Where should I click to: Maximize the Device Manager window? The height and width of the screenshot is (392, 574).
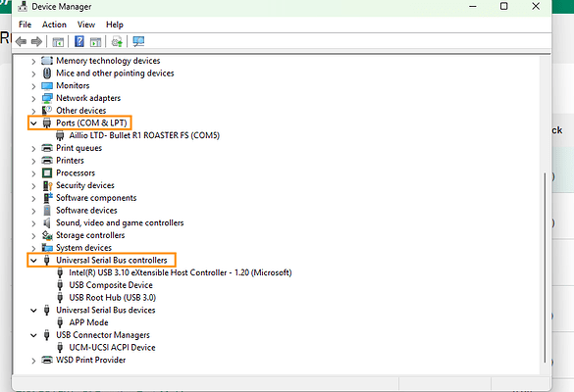click(x=504, y=6)
